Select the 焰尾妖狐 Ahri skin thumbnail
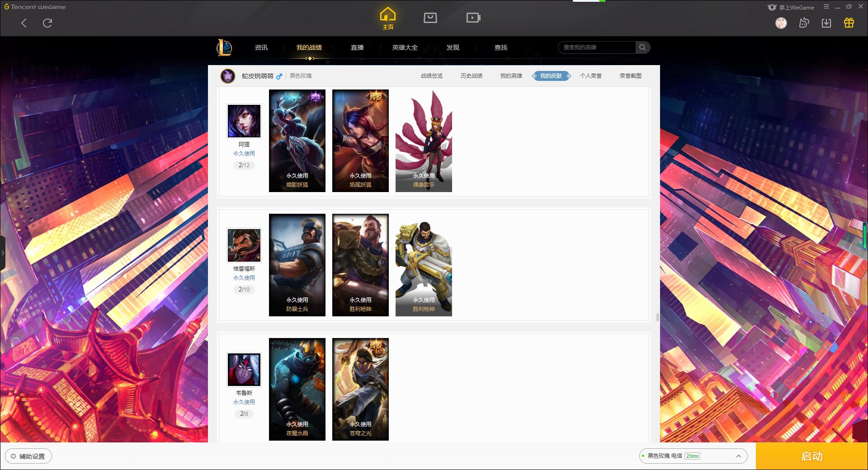This screenshot has width=868, height=470. pyautogui.click(x=360, y=141)
